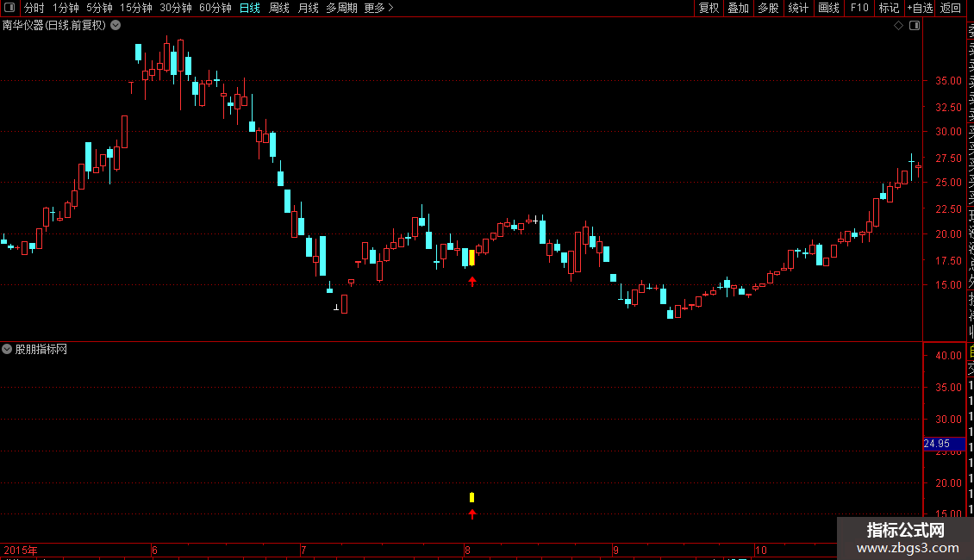Click the 标记 mark button

click(889, 8)
